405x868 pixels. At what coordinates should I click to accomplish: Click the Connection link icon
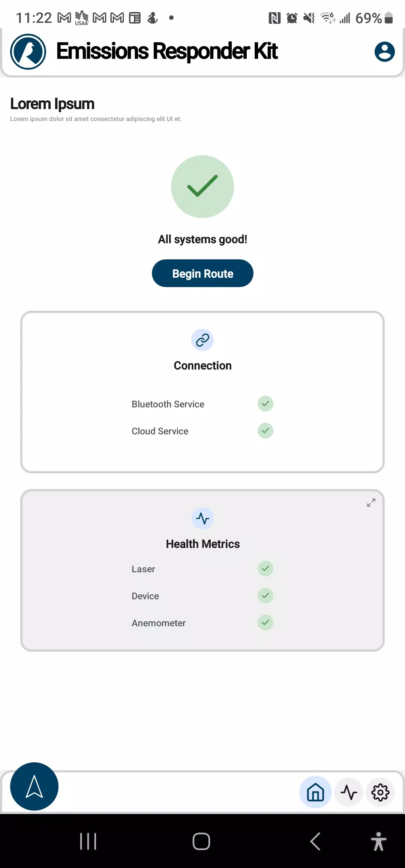[202, 340]
